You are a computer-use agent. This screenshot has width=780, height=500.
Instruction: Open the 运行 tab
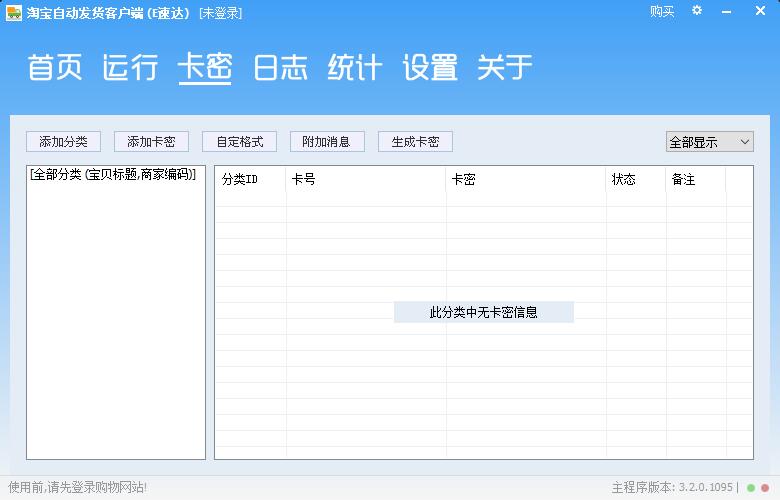point(130,68)
